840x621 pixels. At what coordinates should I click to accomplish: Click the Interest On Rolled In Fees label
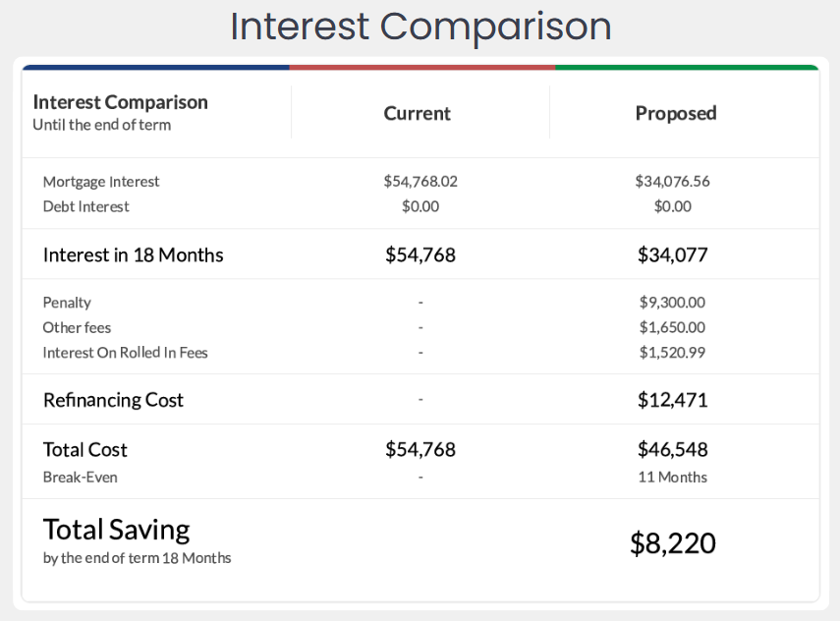coord(126,352)
